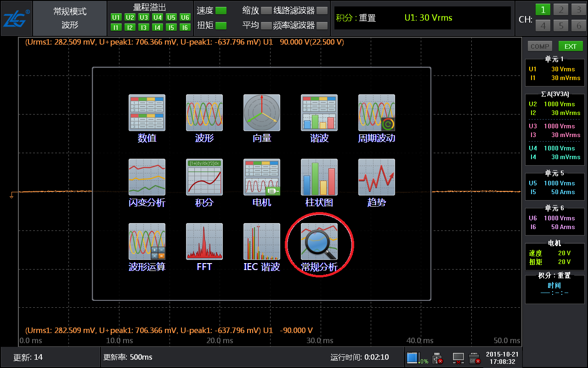Open the 单元 5 range panel

[554, 186]
